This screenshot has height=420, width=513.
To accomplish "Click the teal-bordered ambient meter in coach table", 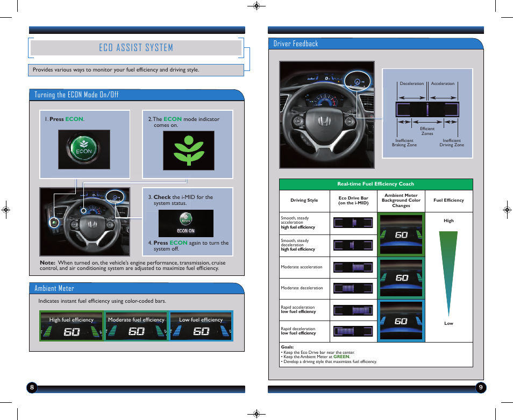I will pos(401,278).
